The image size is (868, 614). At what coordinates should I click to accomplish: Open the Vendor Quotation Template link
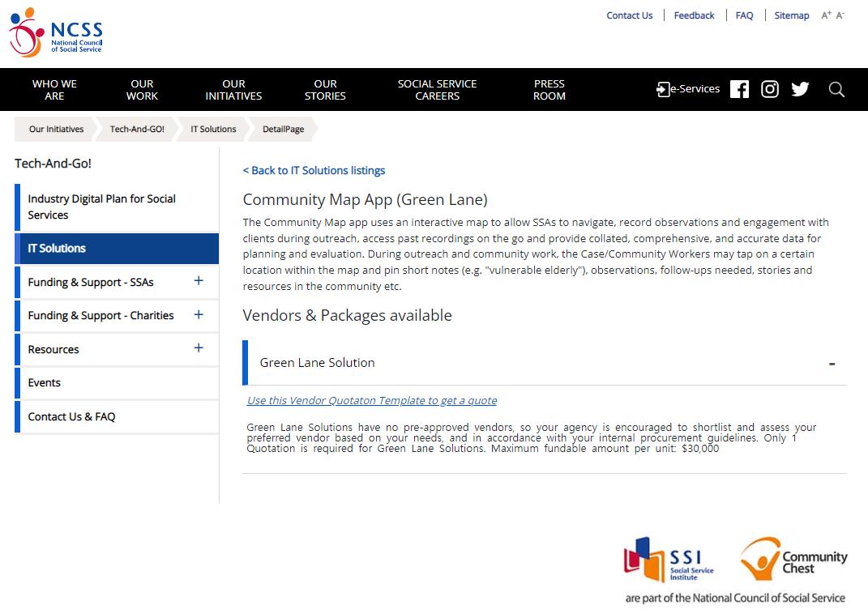click(x=371, y=400)
